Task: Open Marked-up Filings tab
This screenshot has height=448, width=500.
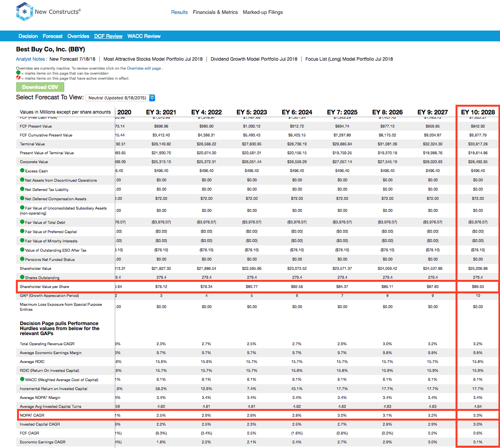Action: [x=263, y=12]
